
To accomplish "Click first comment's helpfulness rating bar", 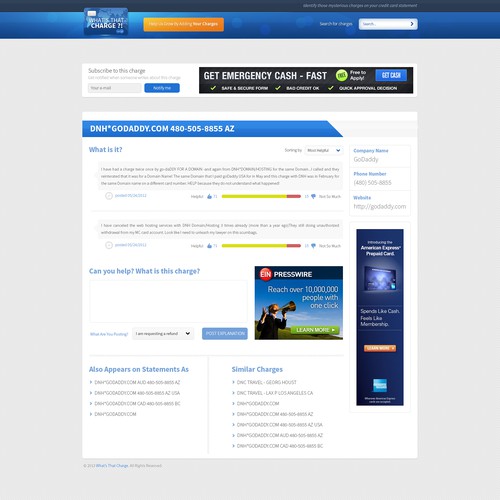I will 261,196.
